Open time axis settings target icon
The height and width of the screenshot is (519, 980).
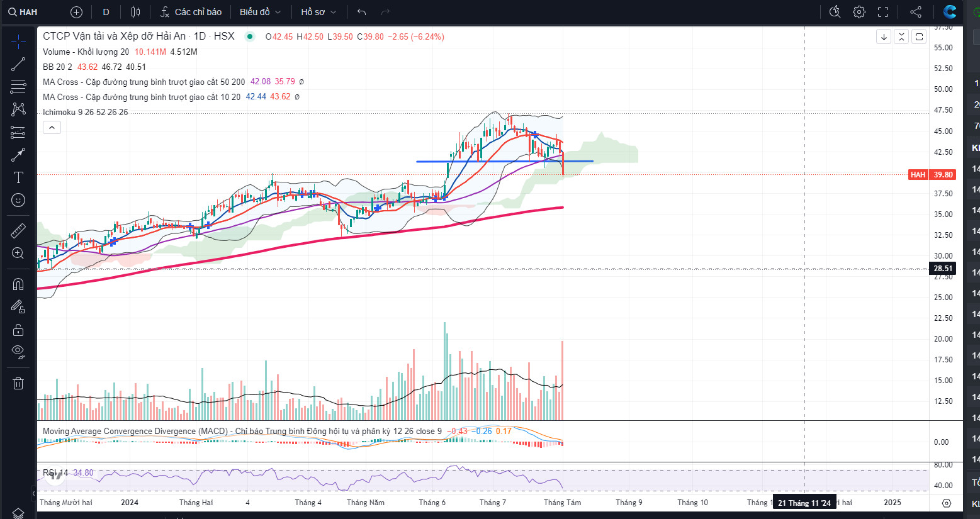point(947,503)
